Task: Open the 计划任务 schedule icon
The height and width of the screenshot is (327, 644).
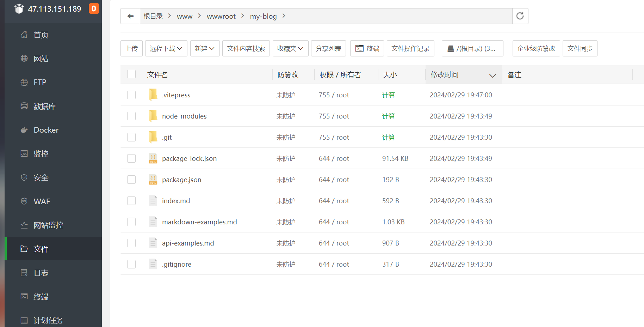Action: (x=24, y=320)
